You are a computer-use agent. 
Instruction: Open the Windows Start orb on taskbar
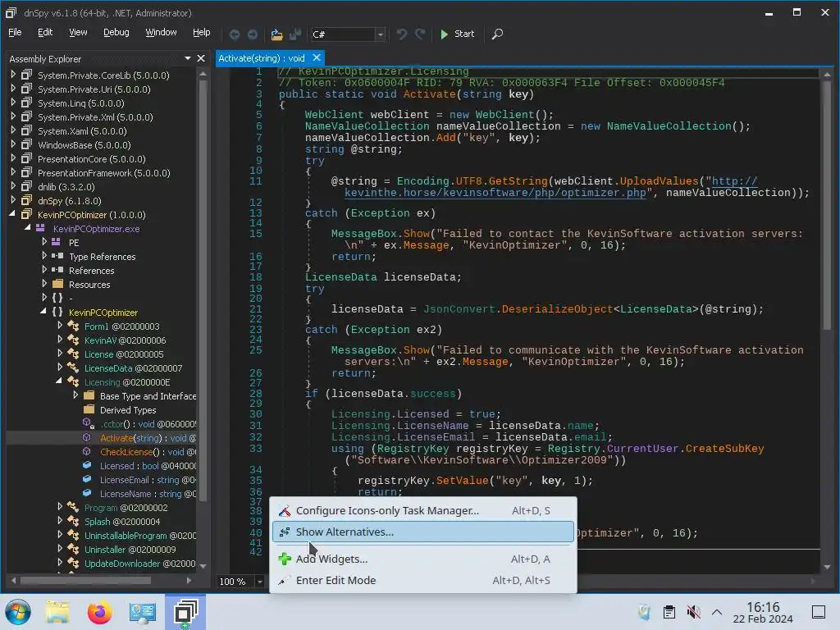pyautogui.click(x=18, y=612)
